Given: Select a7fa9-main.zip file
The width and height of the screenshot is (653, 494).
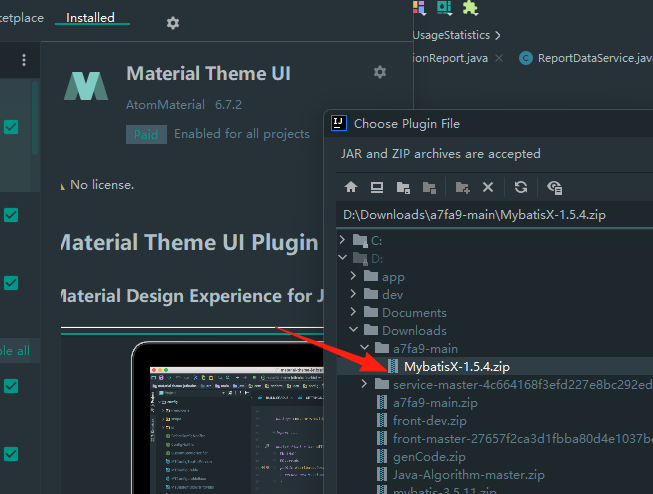Looking at the screenshot, I should tap(435, 403).
